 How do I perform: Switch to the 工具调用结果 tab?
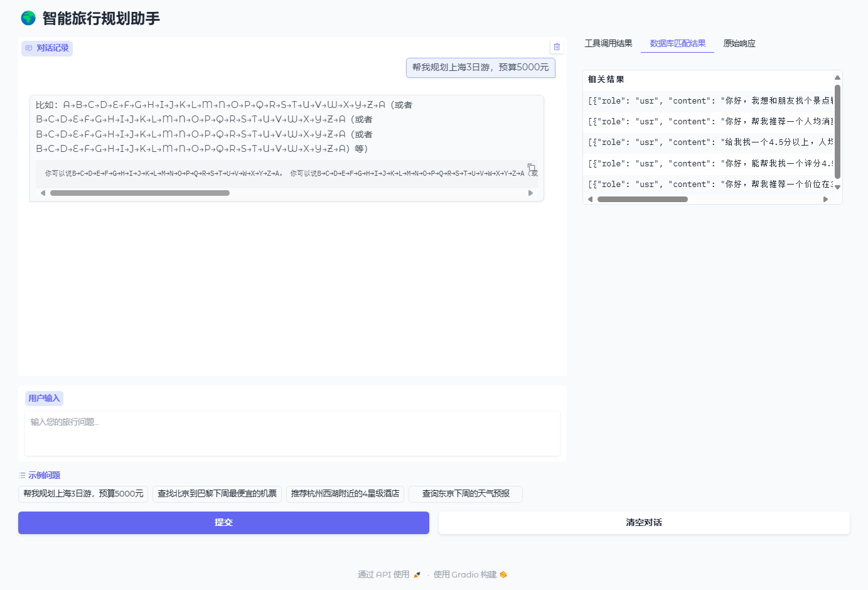608,43
